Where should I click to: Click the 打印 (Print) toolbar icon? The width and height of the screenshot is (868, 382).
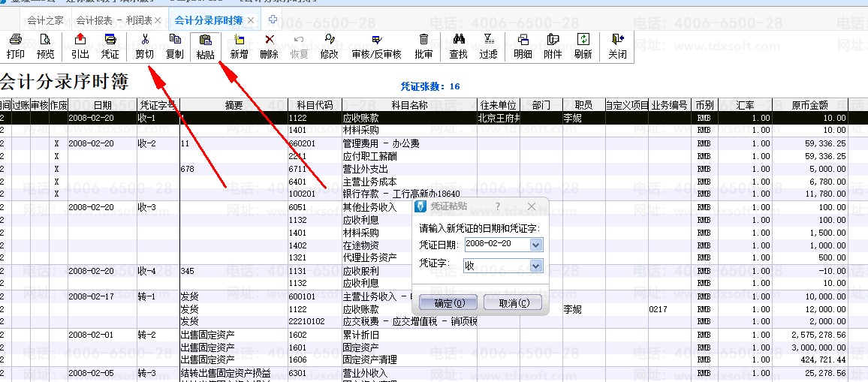point(15,46)
